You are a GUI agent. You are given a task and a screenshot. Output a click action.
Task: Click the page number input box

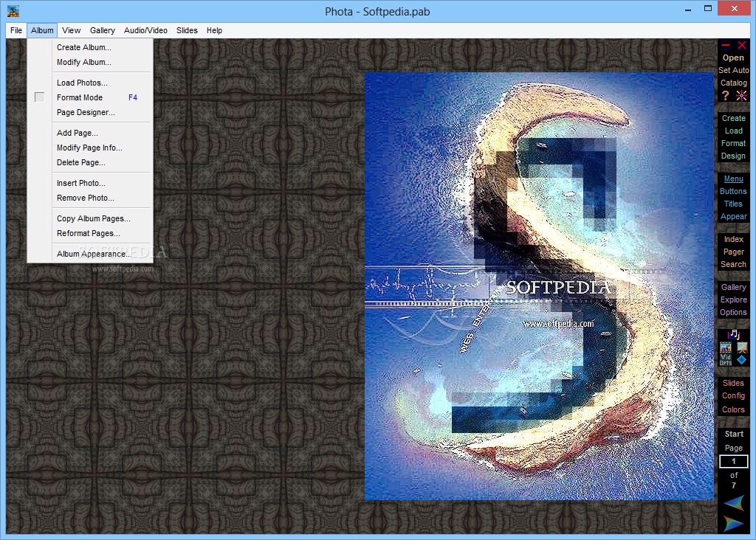pyautogui.click(x=733, y=462)
